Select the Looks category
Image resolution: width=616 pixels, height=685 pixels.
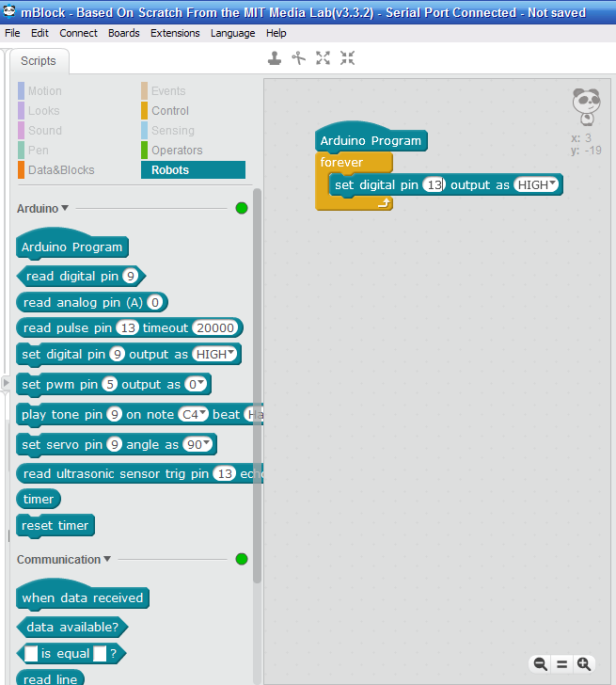coord(39,110)
